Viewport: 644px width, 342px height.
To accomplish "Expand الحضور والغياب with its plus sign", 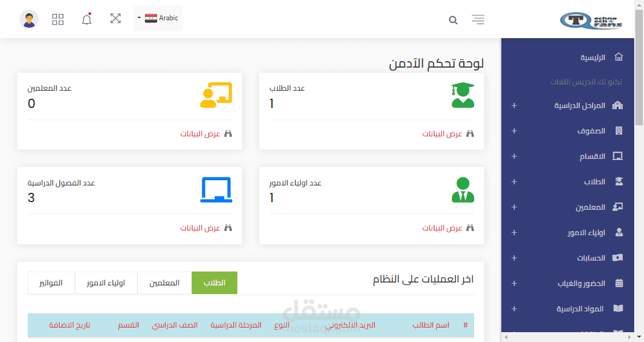I will coord(514,284).
